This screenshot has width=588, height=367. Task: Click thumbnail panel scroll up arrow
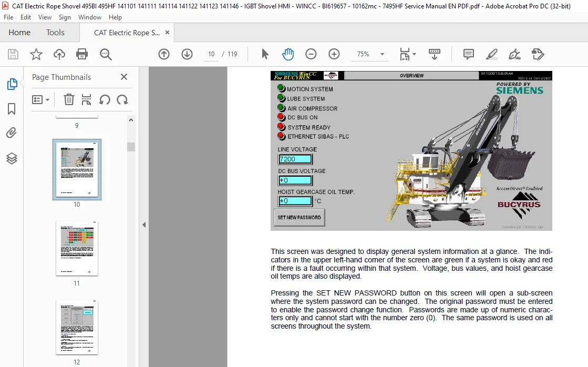pyautogui.click(x=131, y=120)
